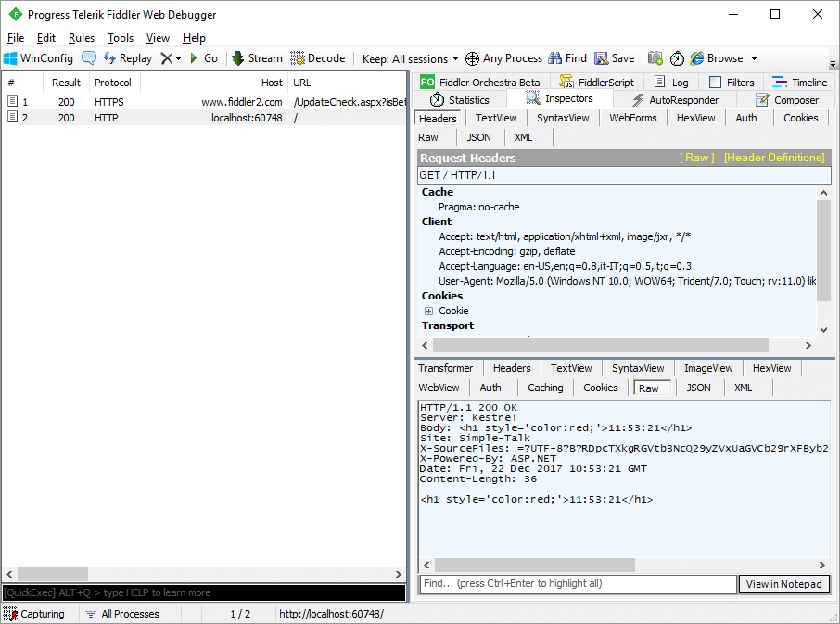Sort sessions by Protocol column header
This screenshot has height=624, width=840.
[x=113, y=83]
